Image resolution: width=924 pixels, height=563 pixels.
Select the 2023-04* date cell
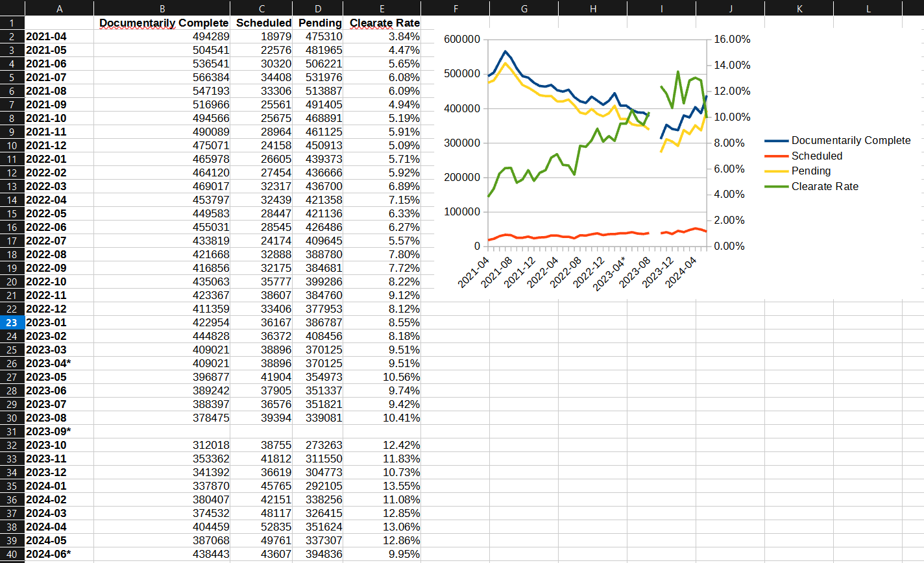point(60,363)
